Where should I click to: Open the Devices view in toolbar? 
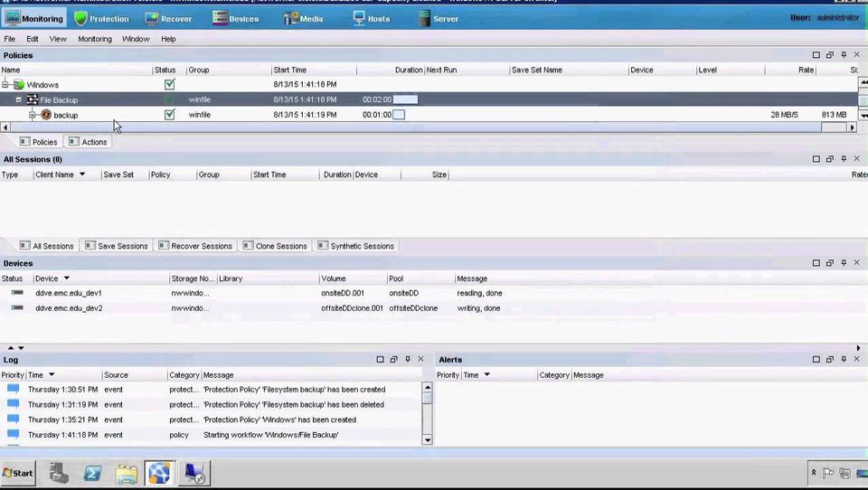[235, 18]
